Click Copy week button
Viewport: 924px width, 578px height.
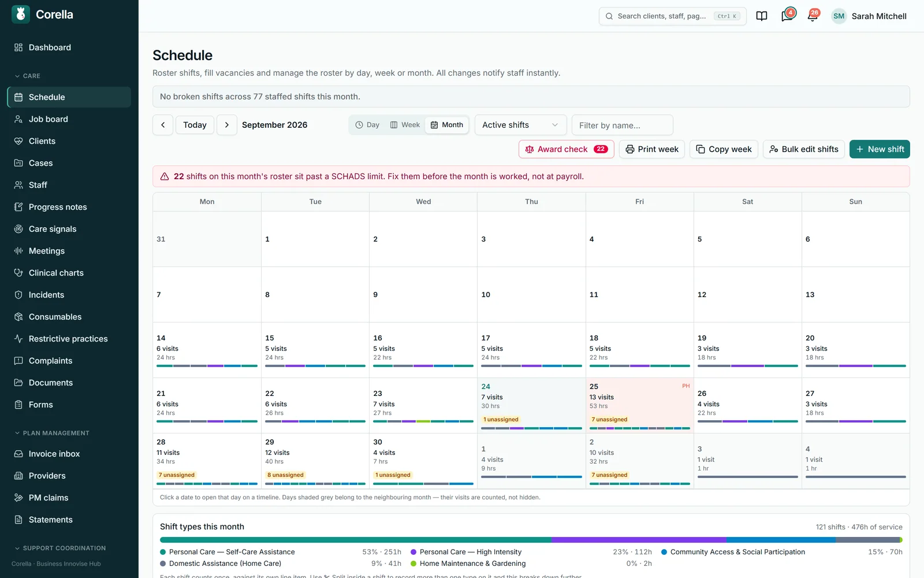click(x=724, y=149)
